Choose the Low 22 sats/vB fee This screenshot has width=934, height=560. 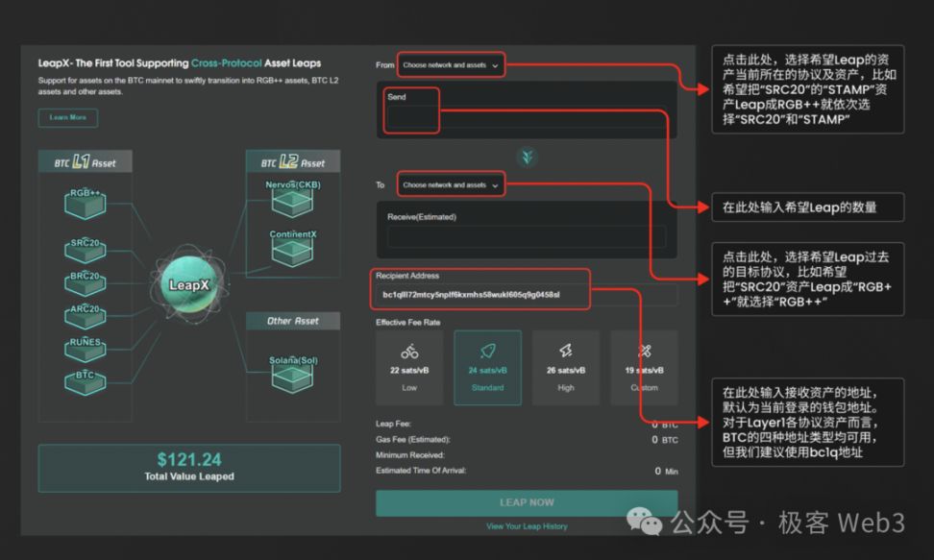click(409, 368)
